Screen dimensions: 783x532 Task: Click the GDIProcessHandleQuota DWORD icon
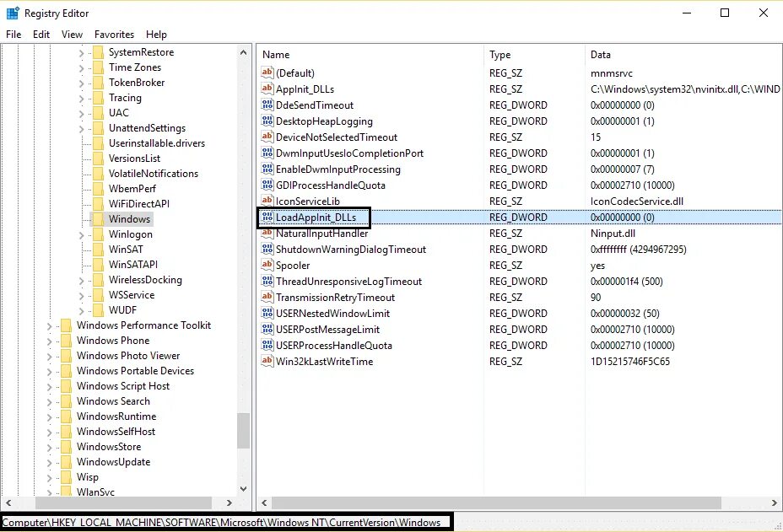(267, 185)
